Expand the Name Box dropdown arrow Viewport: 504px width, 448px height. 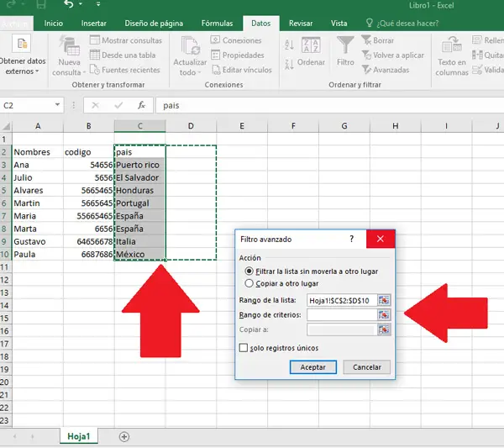[x=58, y=106]
